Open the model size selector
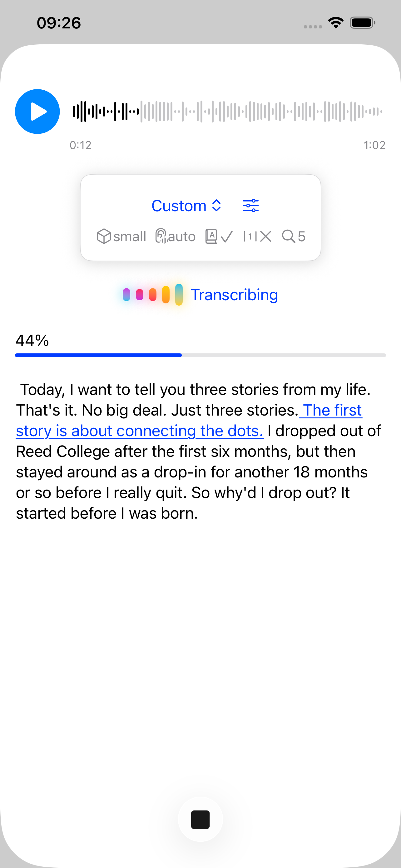The image size is (401, 868). click(x=122, y=236)
